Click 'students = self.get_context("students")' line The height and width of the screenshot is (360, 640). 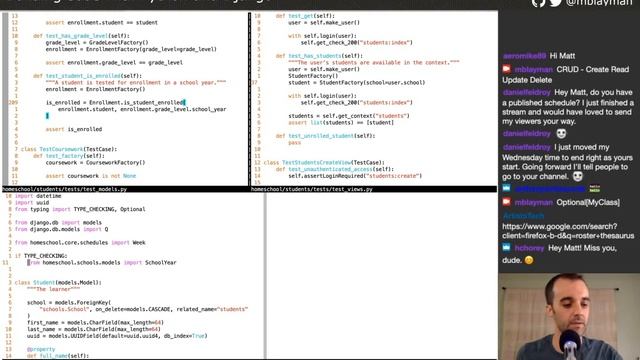click(x=349, y=116)
